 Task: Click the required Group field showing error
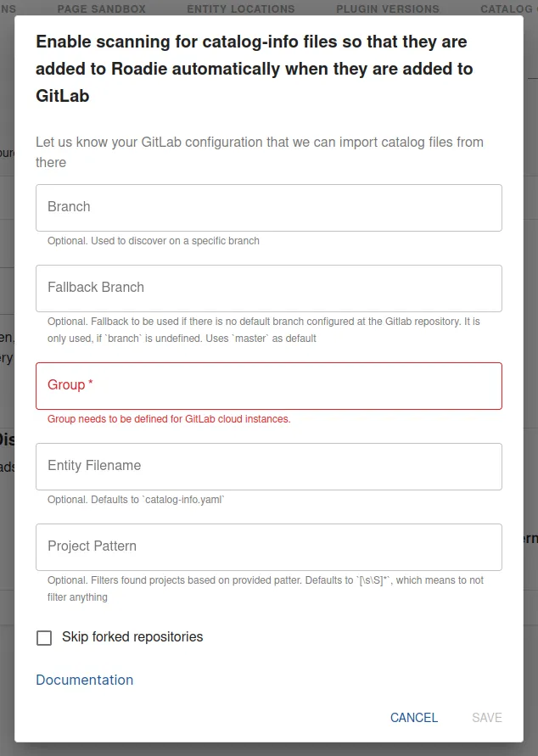tap(268, 385)
